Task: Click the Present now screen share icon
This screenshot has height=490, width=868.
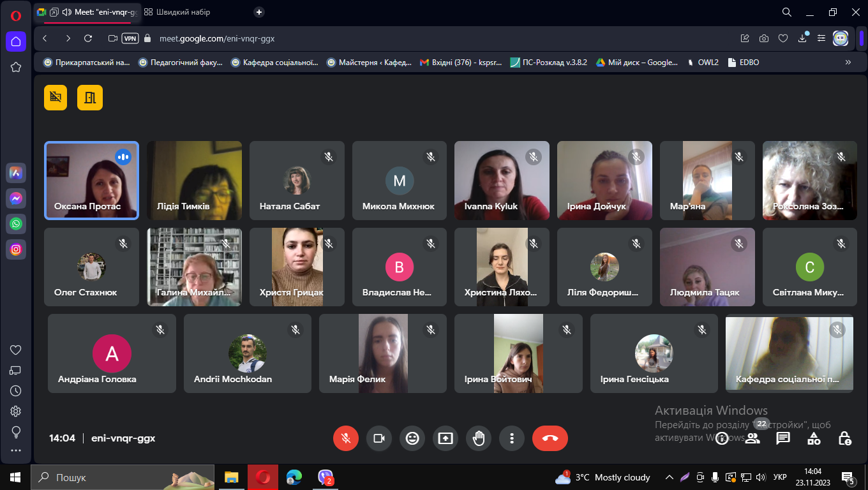Action: 445,438
